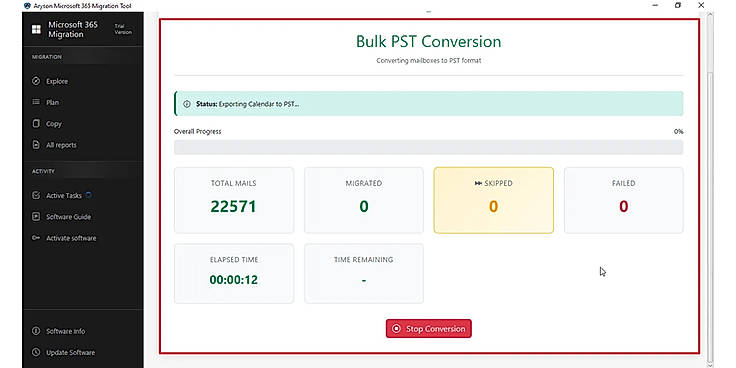The width and height of the screenshot is (736, 368).
Task: Close the Aryson Migration Tool window
Action: 701,5
